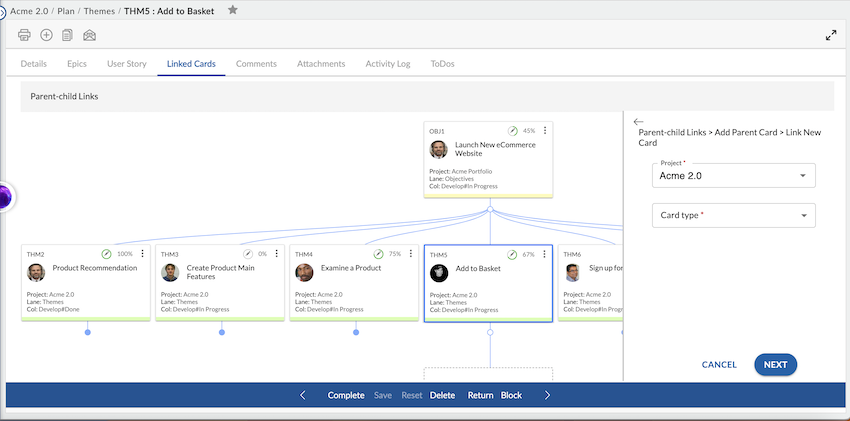Open three-dot menu on THM2 card
850x421 pixels.
pos(142,254)
